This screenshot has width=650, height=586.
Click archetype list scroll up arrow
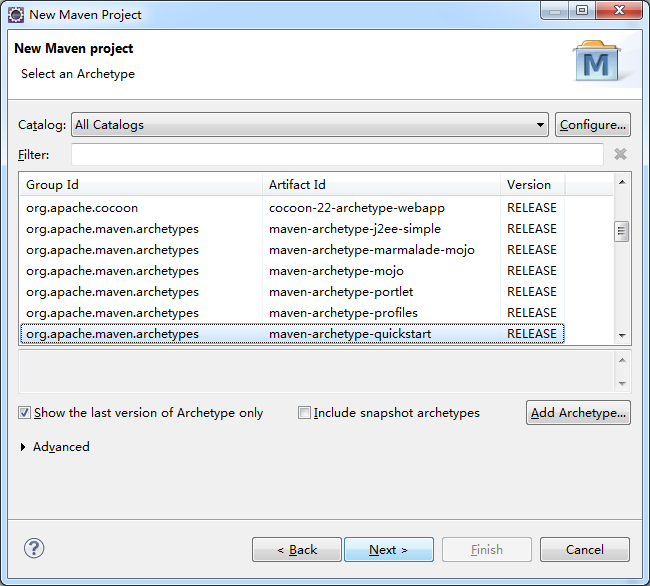(x=622, y=182)
